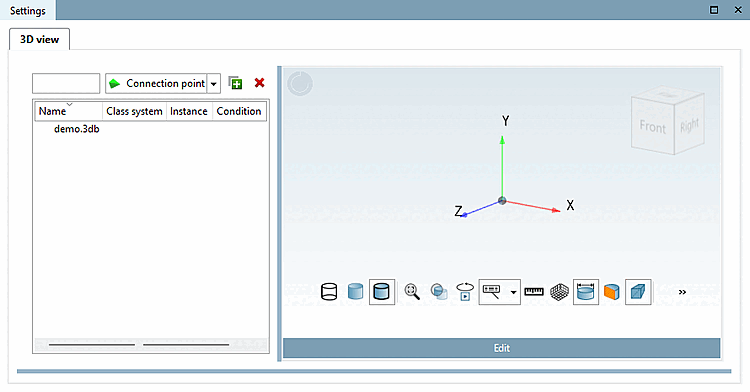The image size is (750, 392).
Task: Open the measurement tool dropdown arrow
Action: pyautogui.click(x=514, y=292)
